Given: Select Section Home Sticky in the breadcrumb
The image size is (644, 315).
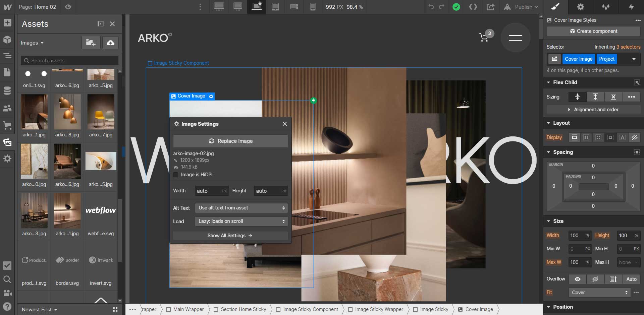Looking at the screenshot, I should pyautogui.click(x=243, y=309).
